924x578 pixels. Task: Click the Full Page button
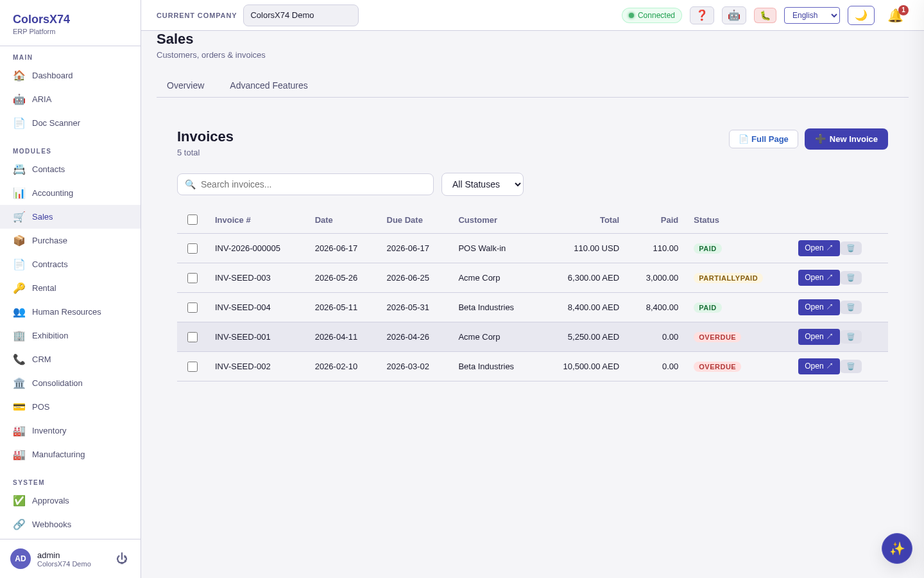point(764,139)
